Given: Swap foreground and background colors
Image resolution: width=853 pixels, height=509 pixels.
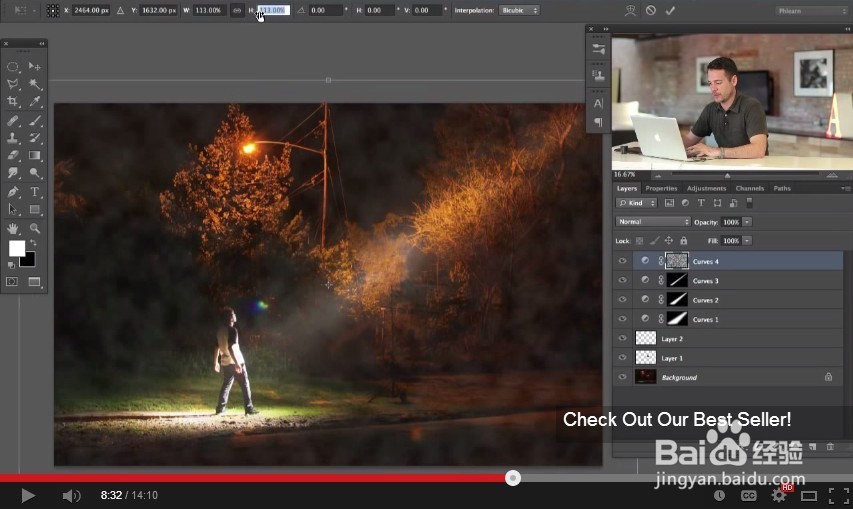Looking at the screenshot, I should [33, 243].
